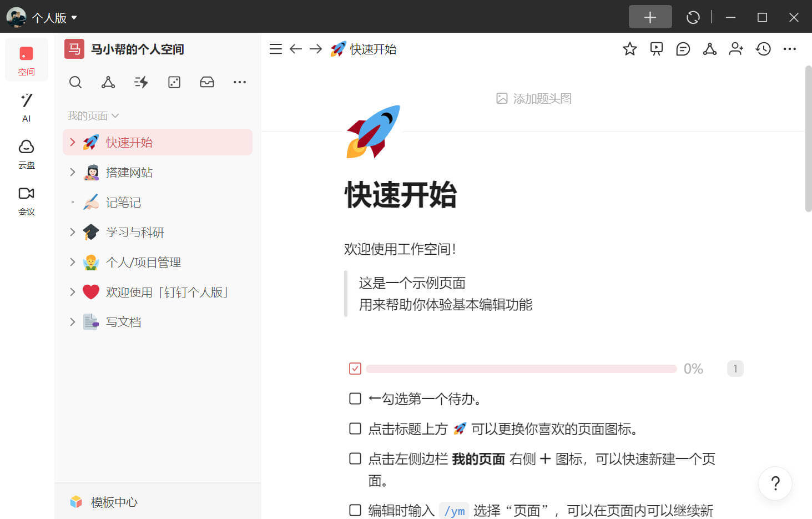Click the 快速开始 page title heading
The height and width of the screenshot is (519, 812).
tap(401, 194)
